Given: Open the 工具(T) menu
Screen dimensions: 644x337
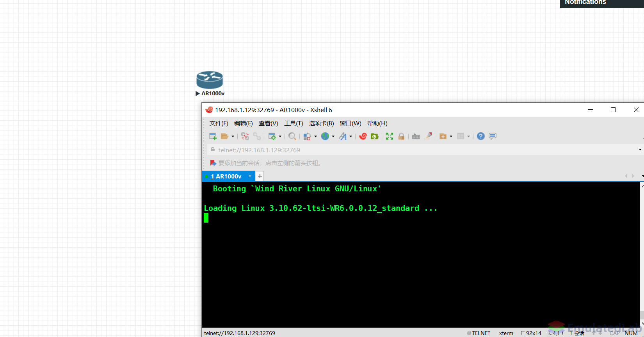Looking at the screenshot, I should 294,123.
